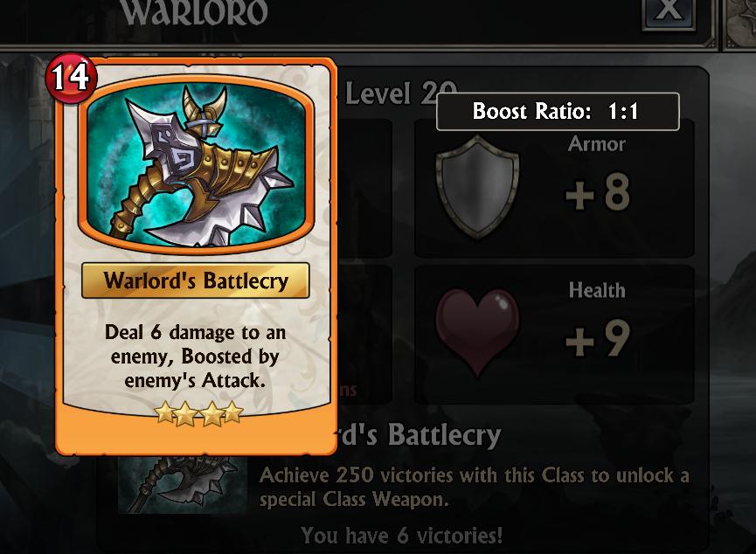
Task: Click the +9 health value
Action: [598, 338]
